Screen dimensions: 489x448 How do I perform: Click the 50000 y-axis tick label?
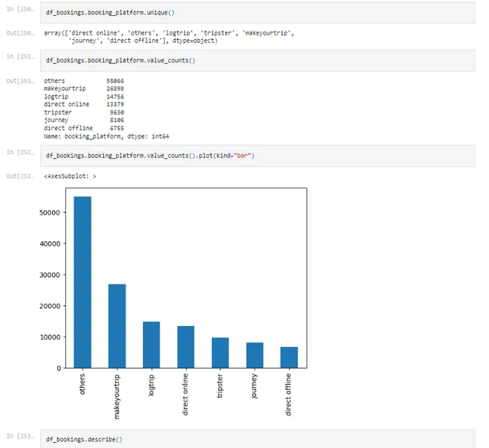pos(51,213)
